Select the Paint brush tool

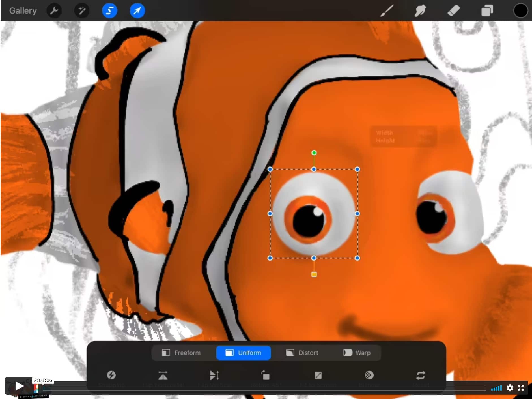coord(387,11)
